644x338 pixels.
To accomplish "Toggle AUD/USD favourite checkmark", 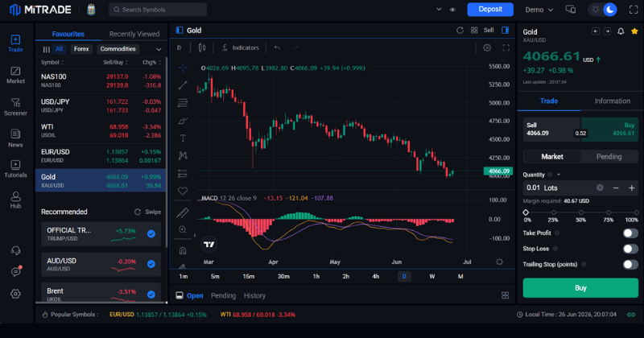I will [151, 264].
